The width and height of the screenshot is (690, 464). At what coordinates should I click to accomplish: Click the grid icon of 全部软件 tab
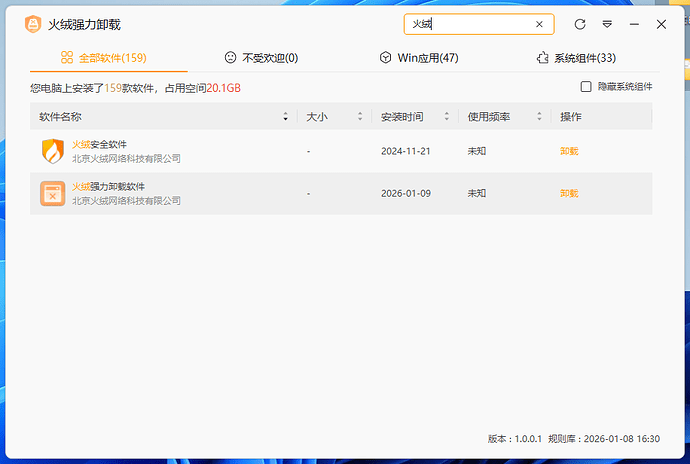click(67, 58)
